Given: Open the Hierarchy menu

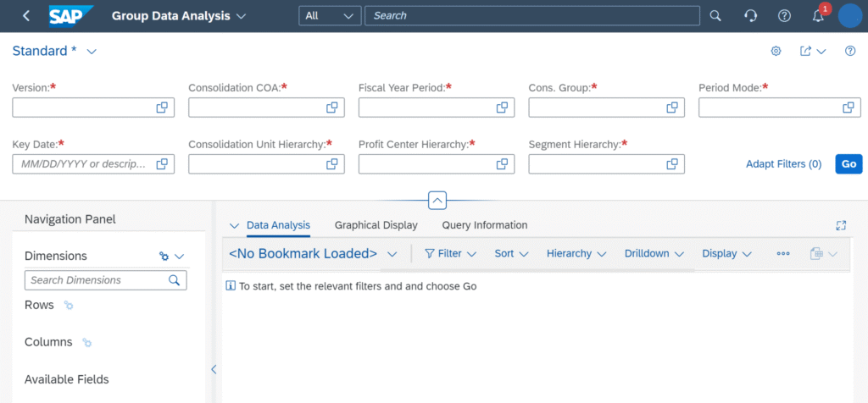Looking at the screenshot, I should 576,254.
